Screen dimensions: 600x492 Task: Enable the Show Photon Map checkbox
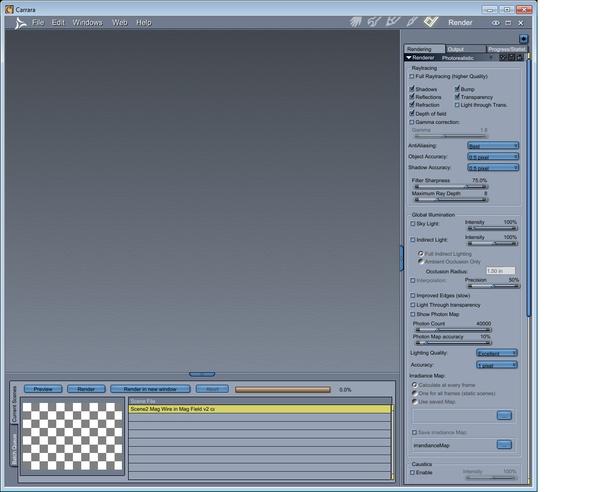tap(412, 314)
